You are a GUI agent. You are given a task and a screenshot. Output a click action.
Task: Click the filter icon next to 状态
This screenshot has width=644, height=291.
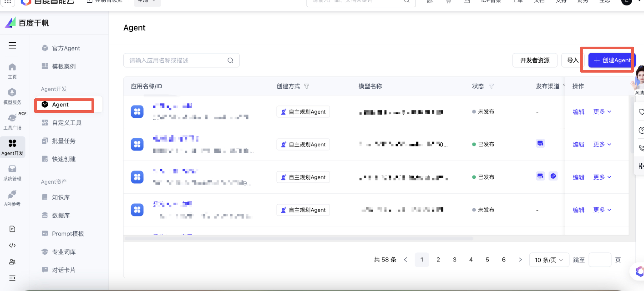491,86
